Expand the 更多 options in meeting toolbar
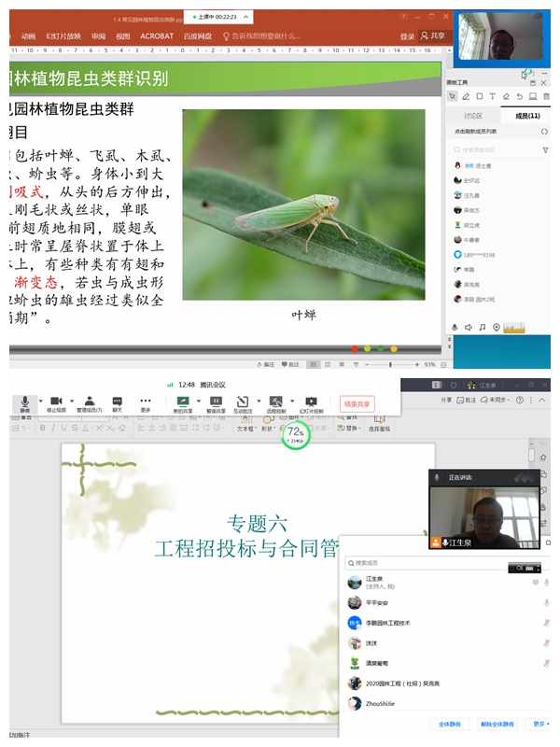 [x=146, y=402]
